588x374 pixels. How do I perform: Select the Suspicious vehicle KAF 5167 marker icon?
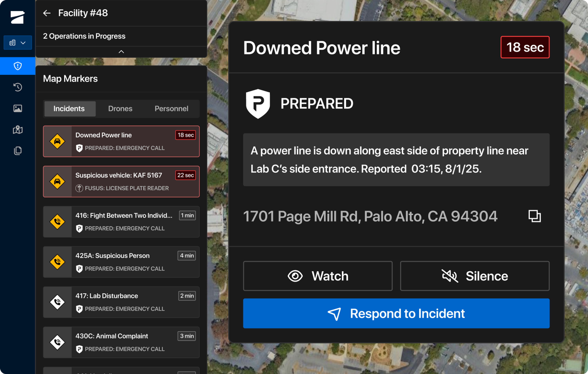click(x=57, y=182)
